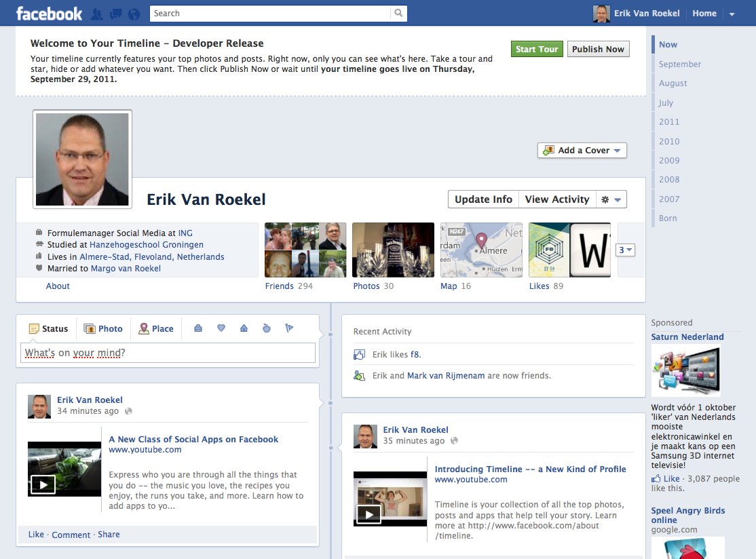The image size is (756, 559).
Task: Open the gear settings dropdown beside View Activity
Action: [x=611, y=199]
